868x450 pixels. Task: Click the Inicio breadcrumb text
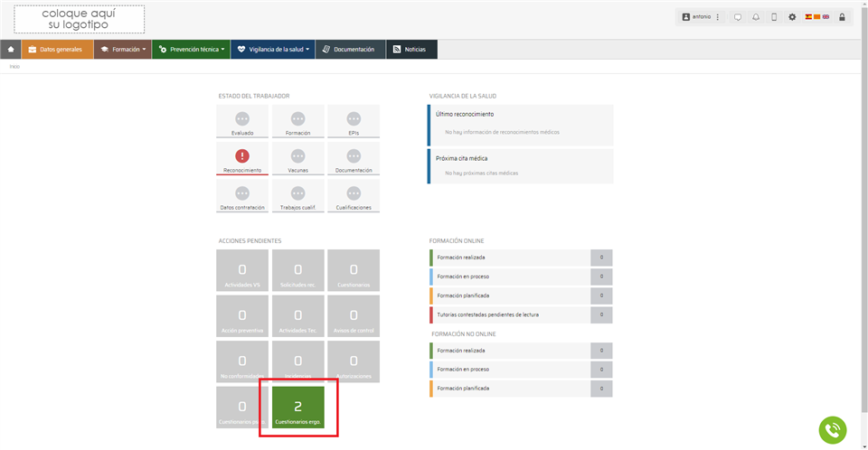point(14,67)
